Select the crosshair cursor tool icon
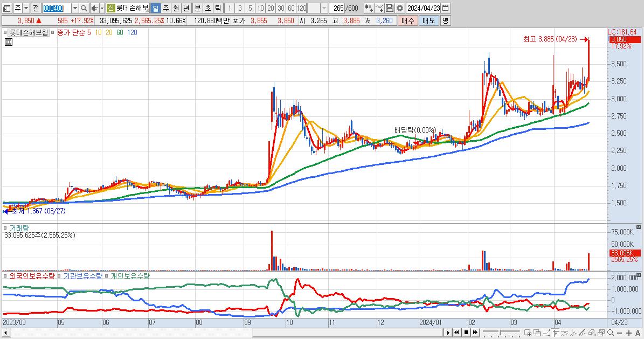The width and height of the screenshot is (644, 339). (x=556, y=333)
